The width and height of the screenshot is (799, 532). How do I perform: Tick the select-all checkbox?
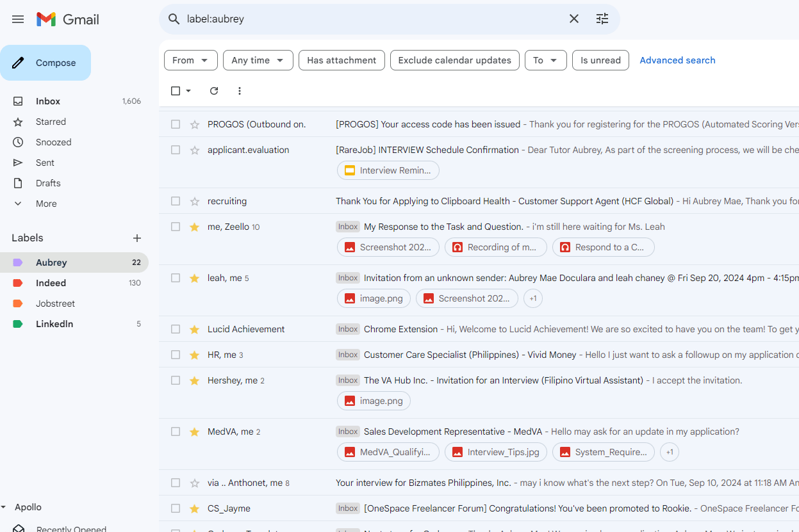(x=176, y=91)
